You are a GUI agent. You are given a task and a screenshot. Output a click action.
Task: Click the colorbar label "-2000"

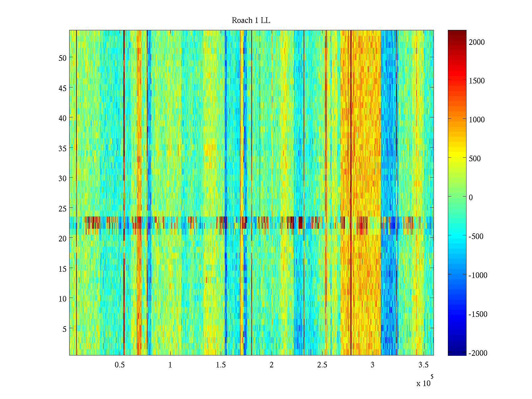point(478,353)
